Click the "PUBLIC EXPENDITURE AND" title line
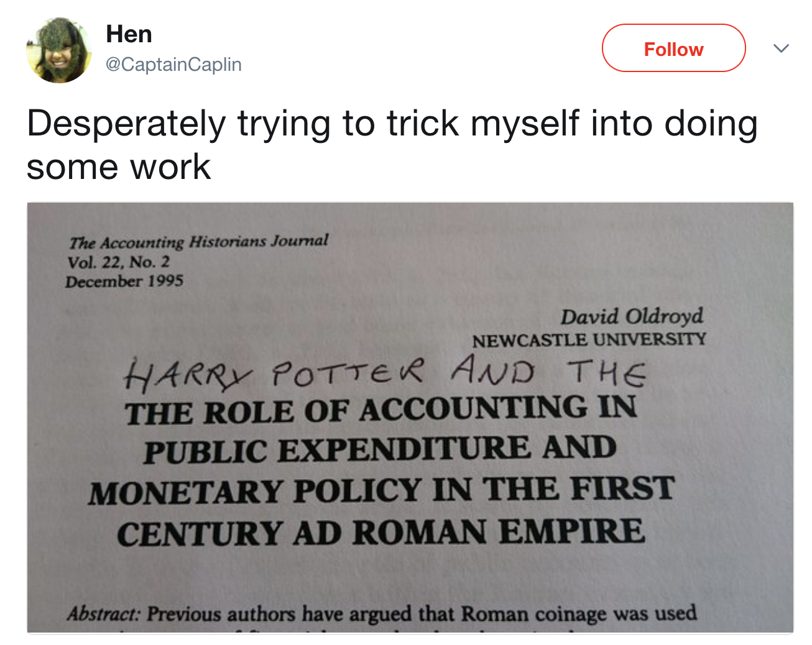Screen dimensions: 812x645 (x=380, y=450)
